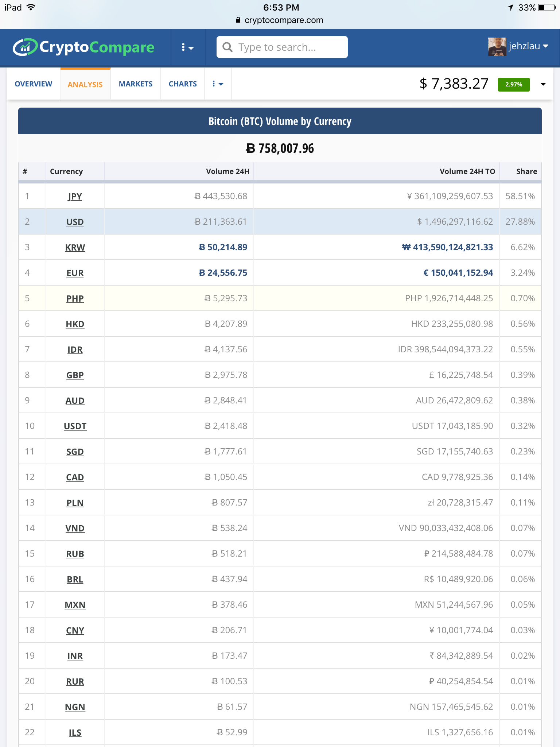Expand the more tabs three-dot menu
This screenshot has width=560, height=747.
coord(218,84)
